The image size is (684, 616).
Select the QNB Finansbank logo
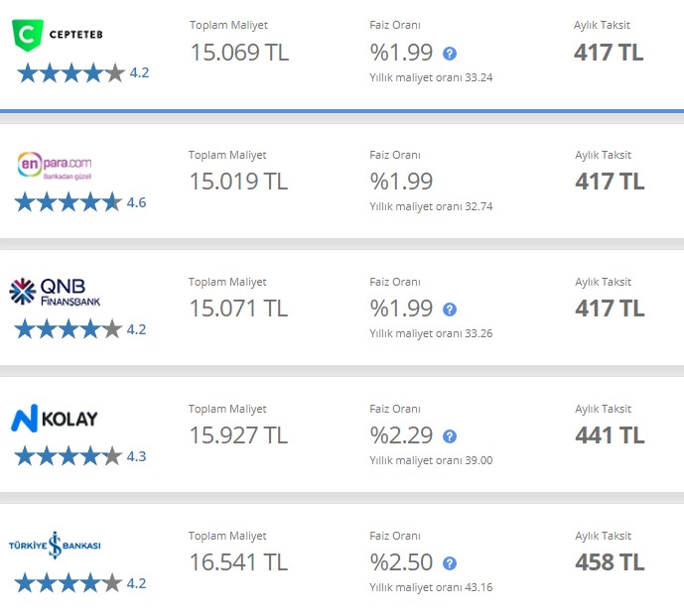(55, 292)
